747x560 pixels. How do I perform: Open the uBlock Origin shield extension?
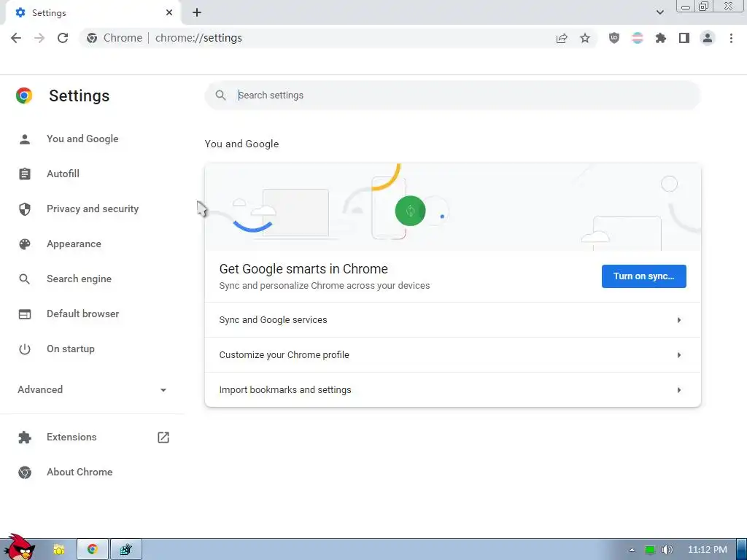pos(614,38)
